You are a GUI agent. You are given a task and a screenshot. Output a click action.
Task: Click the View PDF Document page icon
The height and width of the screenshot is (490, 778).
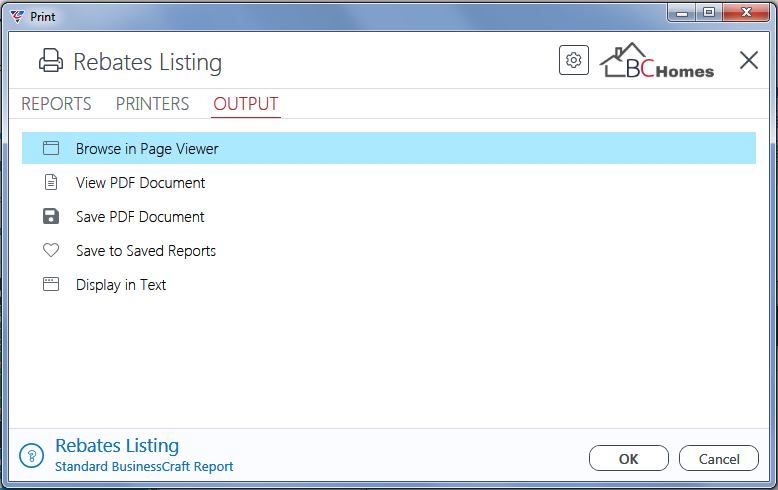coord(51,183)
